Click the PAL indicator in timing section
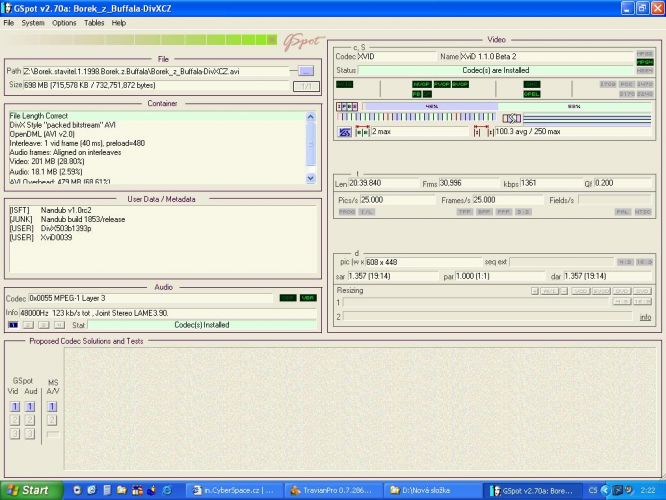The width and height of the screenshot is (666, 500). point(623,212)
